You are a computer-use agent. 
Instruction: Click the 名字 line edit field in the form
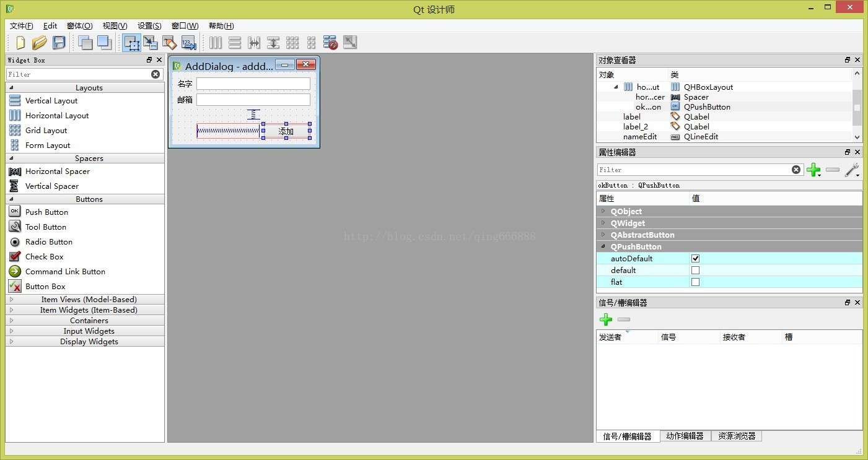[253, 84]
